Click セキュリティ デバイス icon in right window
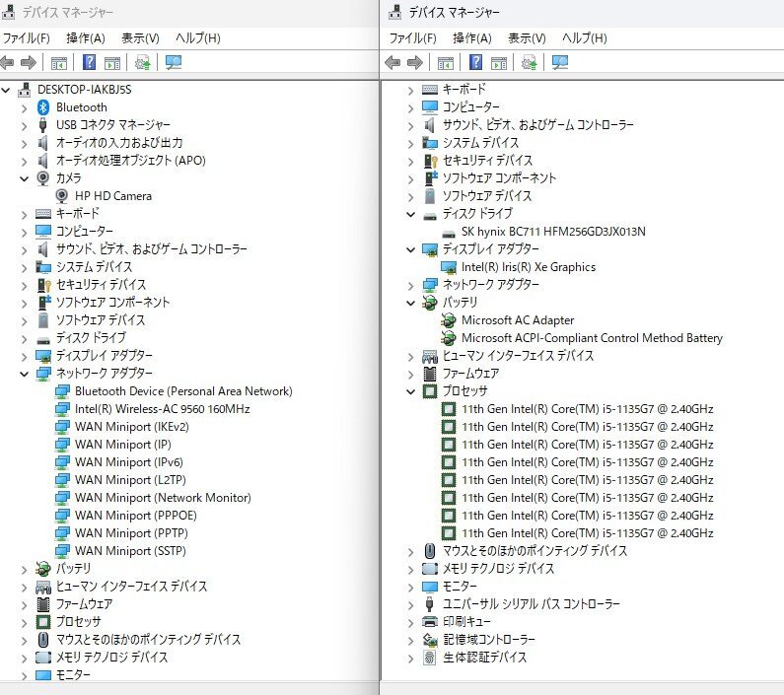Viewport: 784px width, 695px height. click(431, 161)
